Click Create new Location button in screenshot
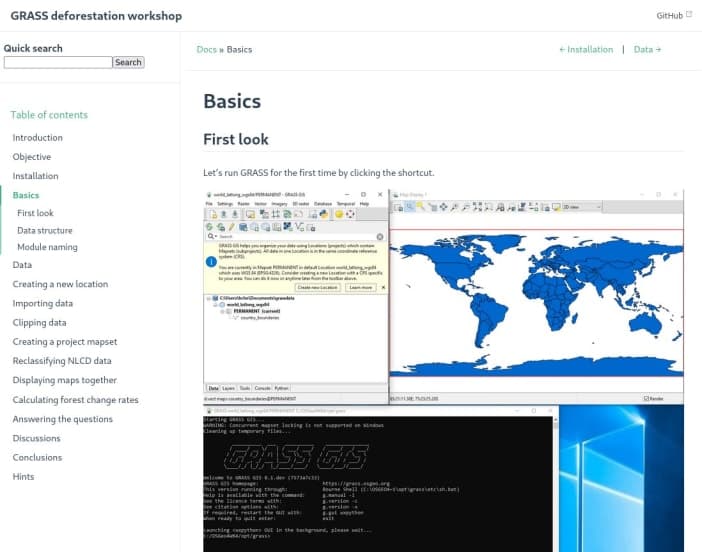 coord(317,287)
